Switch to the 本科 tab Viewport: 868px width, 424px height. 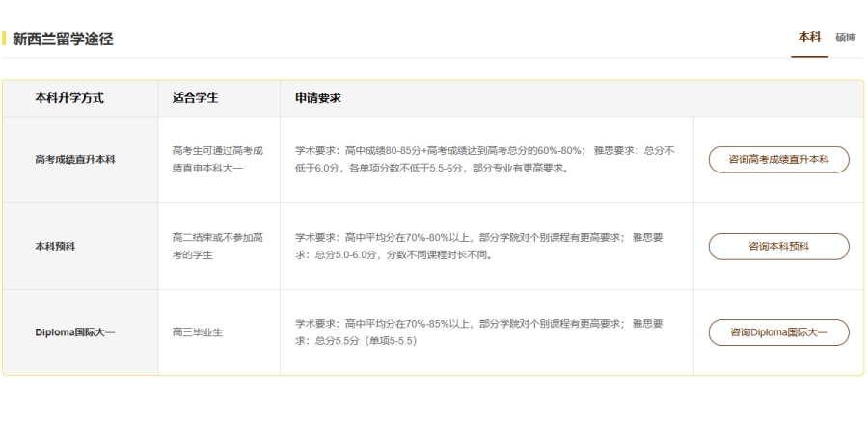coord(808,37)
